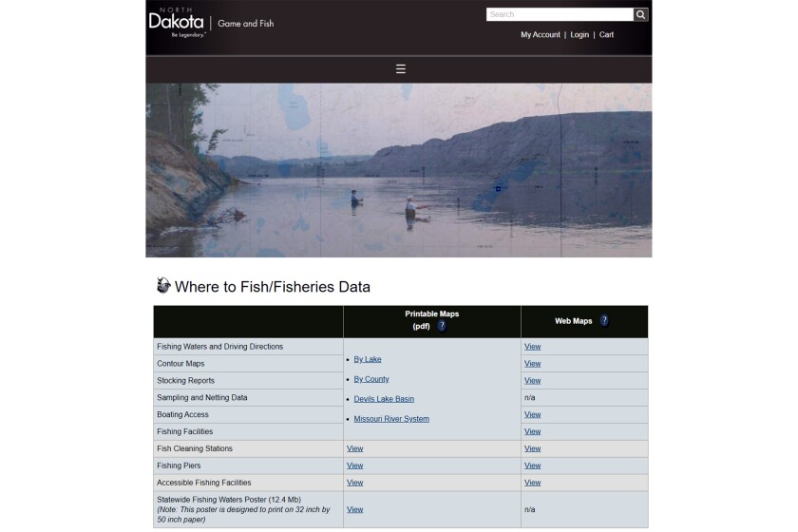This screenshot has height=532, width=798.
Task: Select the Devils Lake Basin link
Action: tap(384, 399)
